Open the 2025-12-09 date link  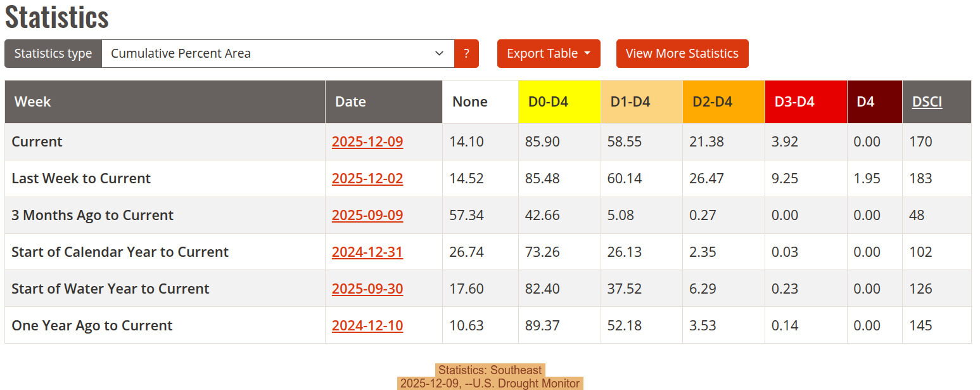pyautogui.click(x=367, y=141)
